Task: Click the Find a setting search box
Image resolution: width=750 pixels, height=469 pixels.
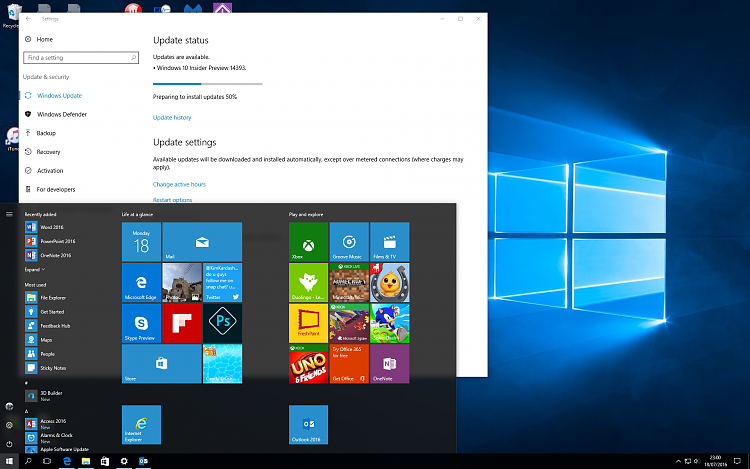Action: [81, 57]
